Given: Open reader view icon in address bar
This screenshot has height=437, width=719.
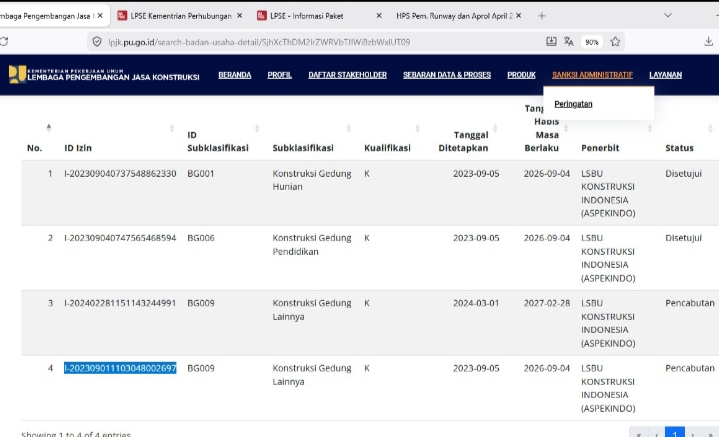Looking at the screenshot, I should [551, 42].
